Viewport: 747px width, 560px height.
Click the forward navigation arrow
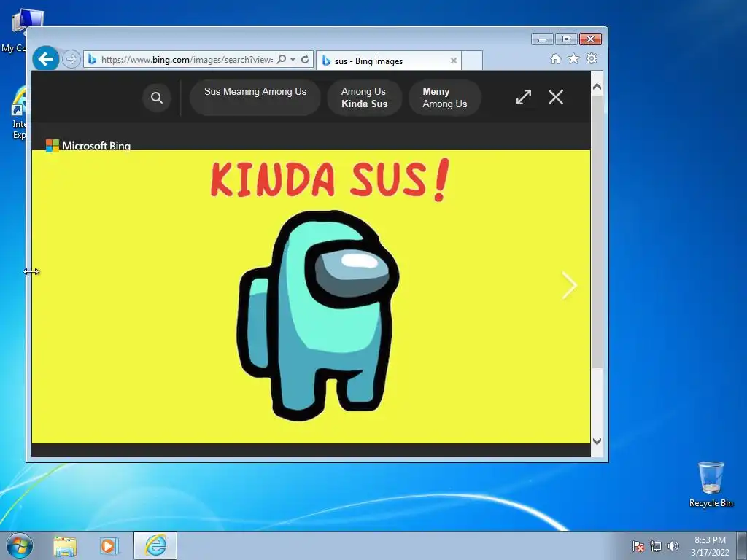(x=71, y=60)
